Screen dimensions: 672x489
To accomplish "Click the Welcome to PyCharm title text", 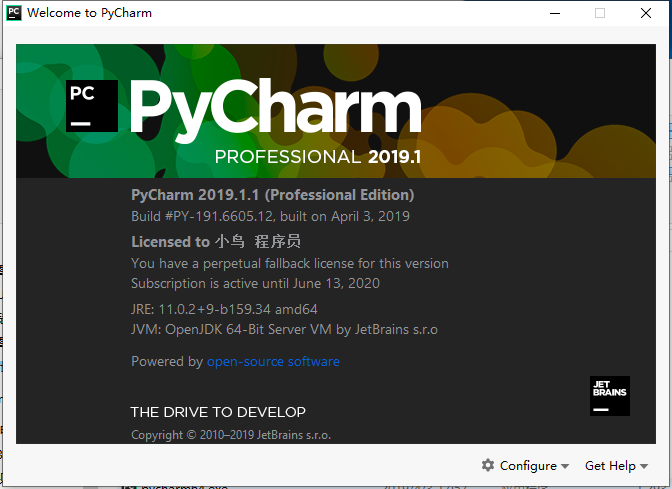I will [90, 13].
